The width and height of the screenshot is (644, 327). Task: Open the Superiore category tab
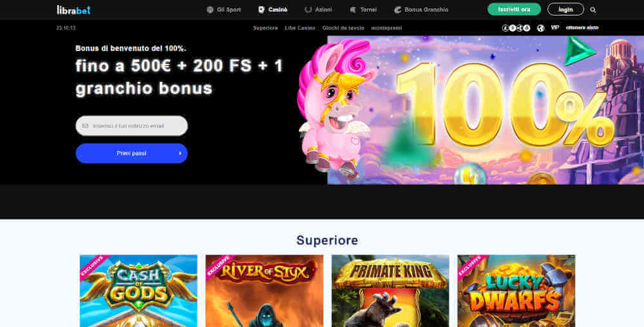[265, 28]
